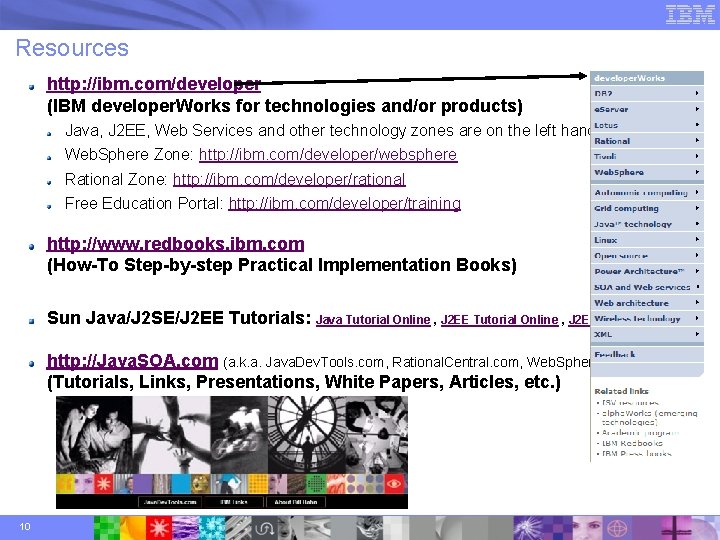Expand the Wireless technology submenu arrow
The image size is (720, 540).
click(x=697, y=318)
